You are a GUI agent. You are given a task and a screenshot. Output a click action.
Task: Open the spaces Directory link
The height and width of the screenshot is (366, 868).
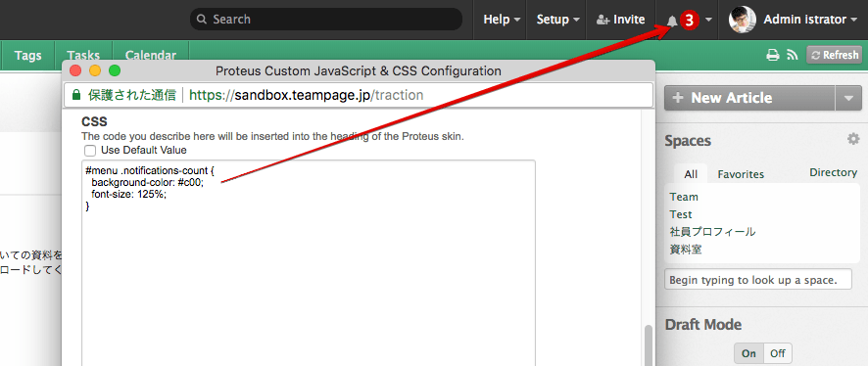[833, 172]
